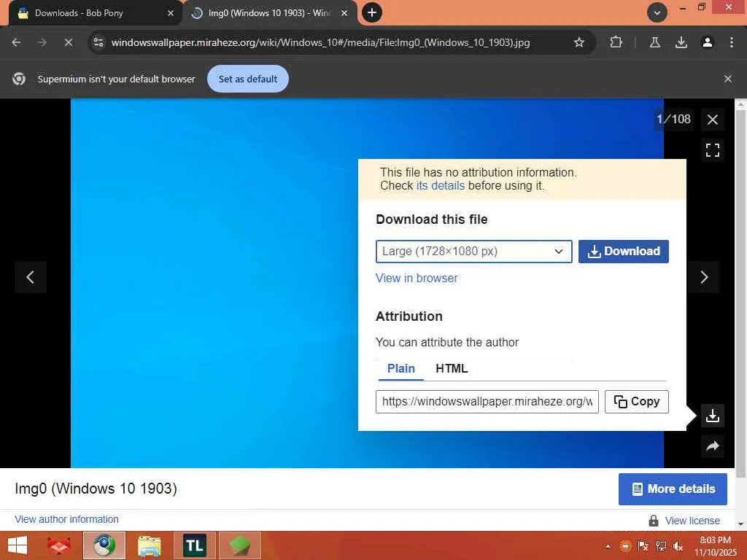Viewport: 747px width, 560px height.
Task: Open the TL app in taskbar
Action: [x=194, y=545]
